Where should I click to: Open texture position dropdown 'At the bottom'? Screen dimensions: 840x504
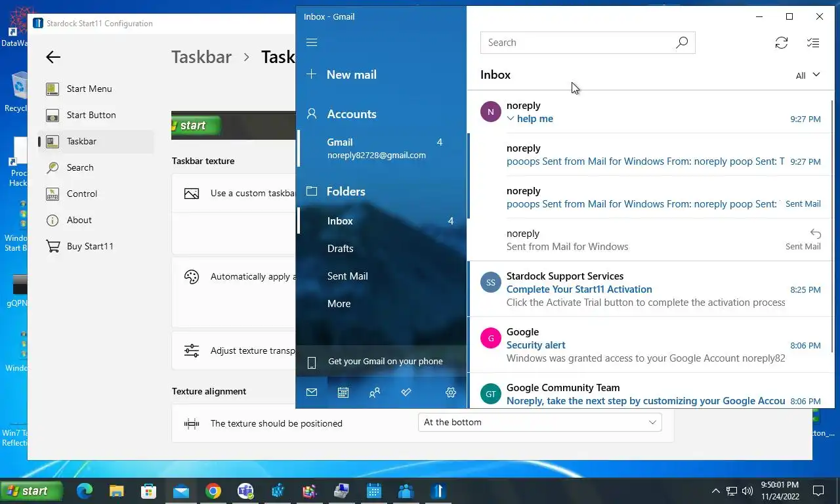click(x=539, y=423)
